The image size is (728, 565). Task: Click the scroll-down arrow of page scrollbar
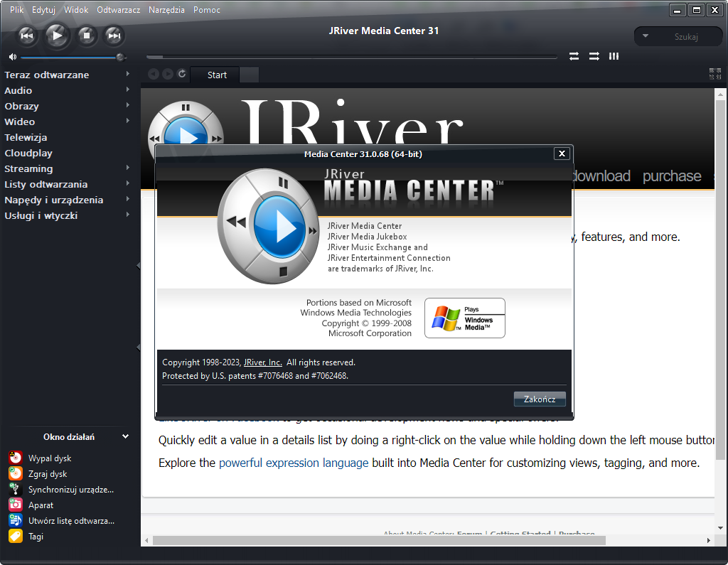[720, 528]
